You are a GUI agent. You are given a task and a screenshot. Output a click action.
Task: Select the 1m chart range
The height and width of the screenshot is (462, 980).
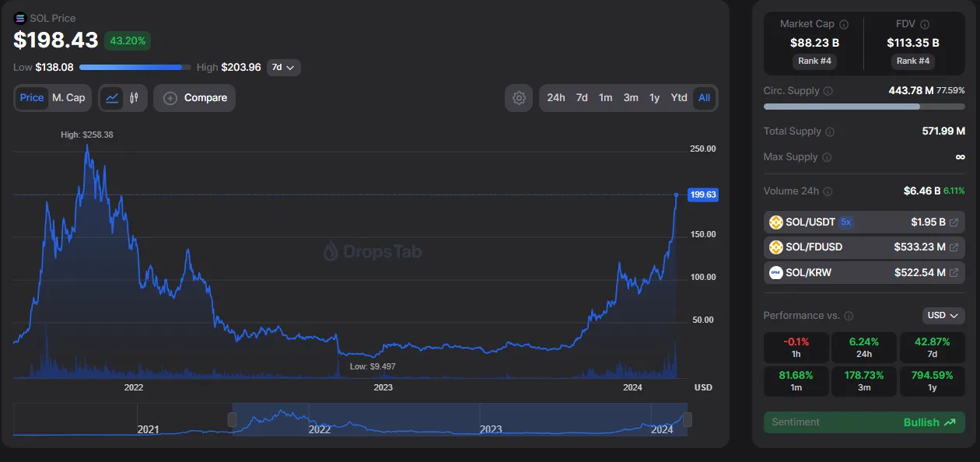[605, 98]
